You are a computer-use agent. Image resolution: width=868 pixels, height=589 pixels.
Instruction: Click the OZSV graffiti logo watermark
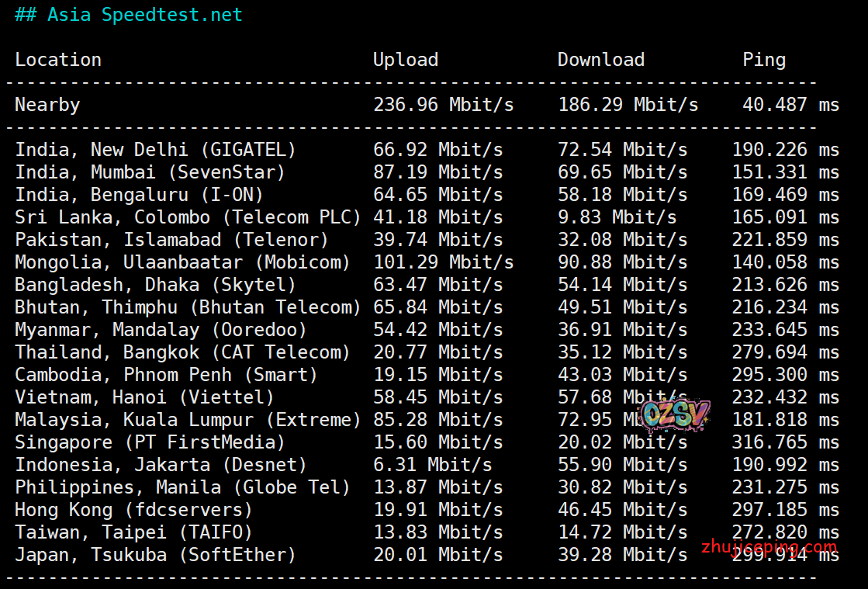[675, 416]
